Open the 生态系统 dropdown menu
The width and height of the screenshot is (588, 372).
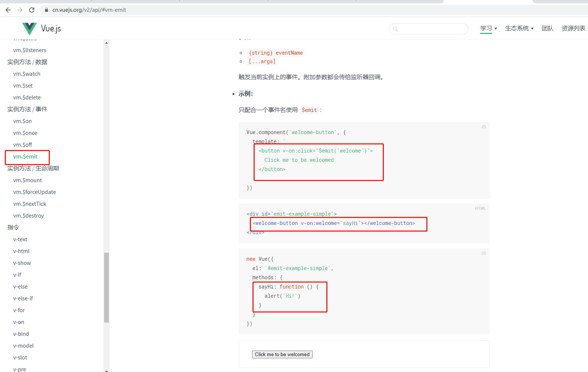click(x=519, y=28)
